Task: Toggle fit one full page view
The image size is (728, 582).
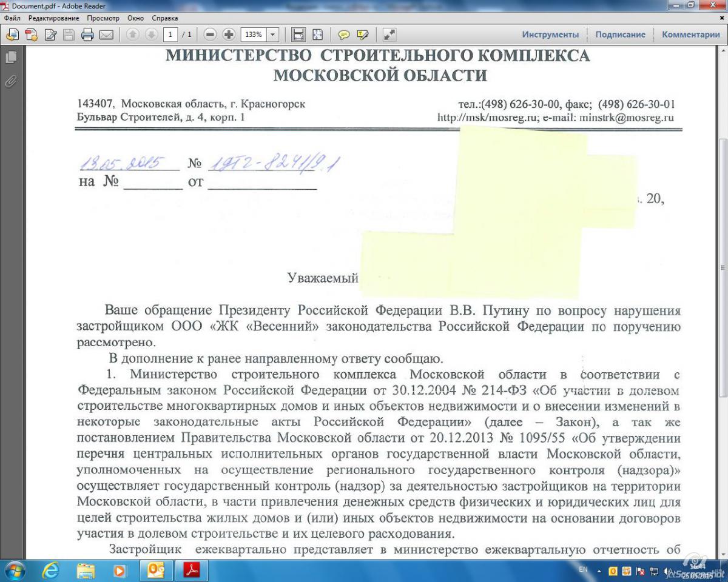Action: click(317, 35)
